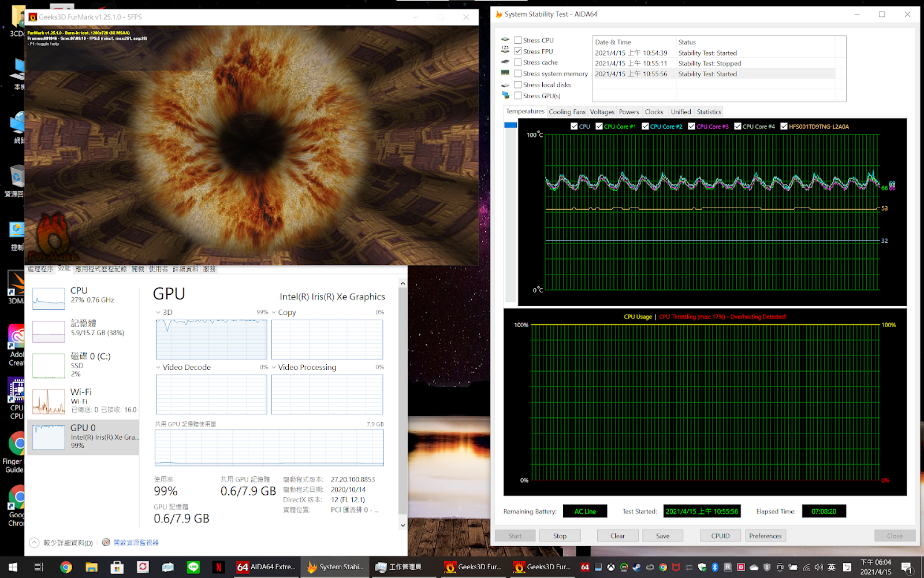Open the volume speaker tray icon
Screen dimensions: 924x578
819,567
